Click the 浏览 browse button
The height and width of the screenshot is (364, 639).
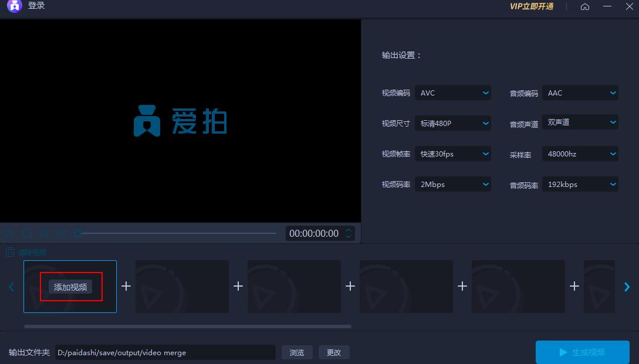pyautogui.click(x=297, y=352)
